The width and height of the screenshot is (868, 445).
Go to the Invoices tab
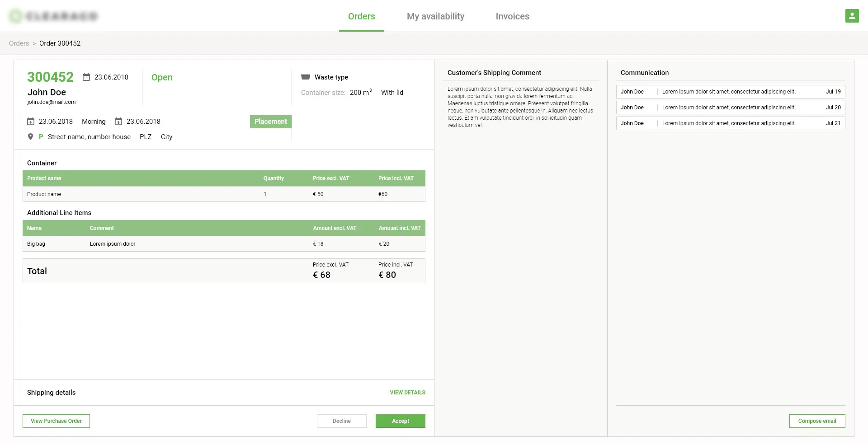coord(512,16)
